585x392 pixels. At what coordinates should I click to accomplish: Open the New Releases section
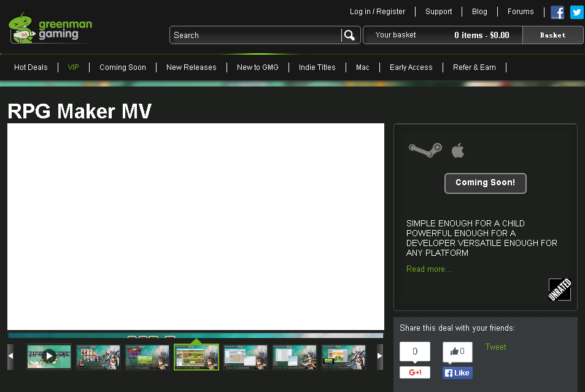point(192,67)
